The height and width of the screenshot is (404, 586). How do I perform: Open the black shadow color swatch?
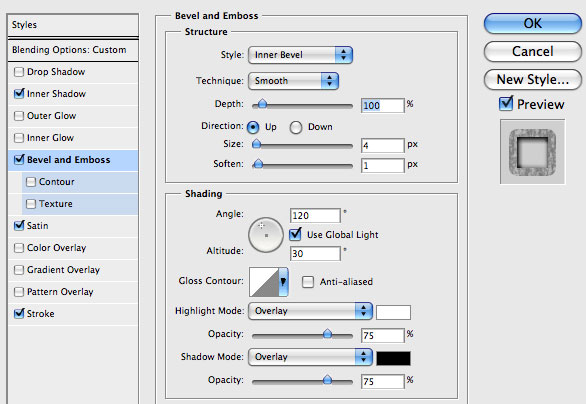pyautogui.click(x=393, y=358)
